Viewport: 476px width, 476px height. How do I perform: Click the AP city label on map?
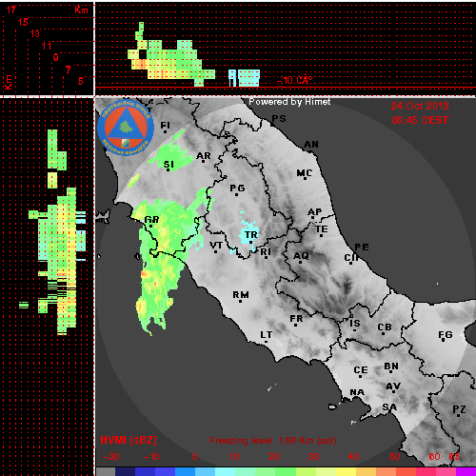(x=315, y=212)
